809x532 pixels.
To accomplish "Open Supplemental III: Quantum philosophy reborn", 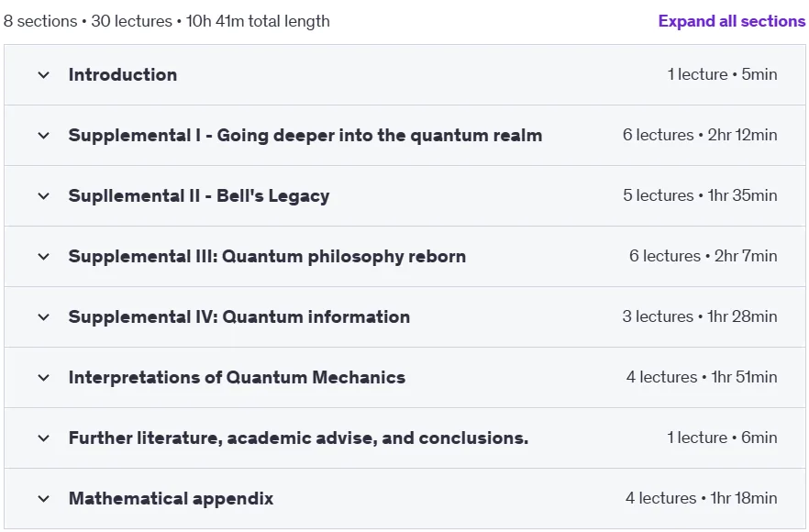I will click(267, 257).
